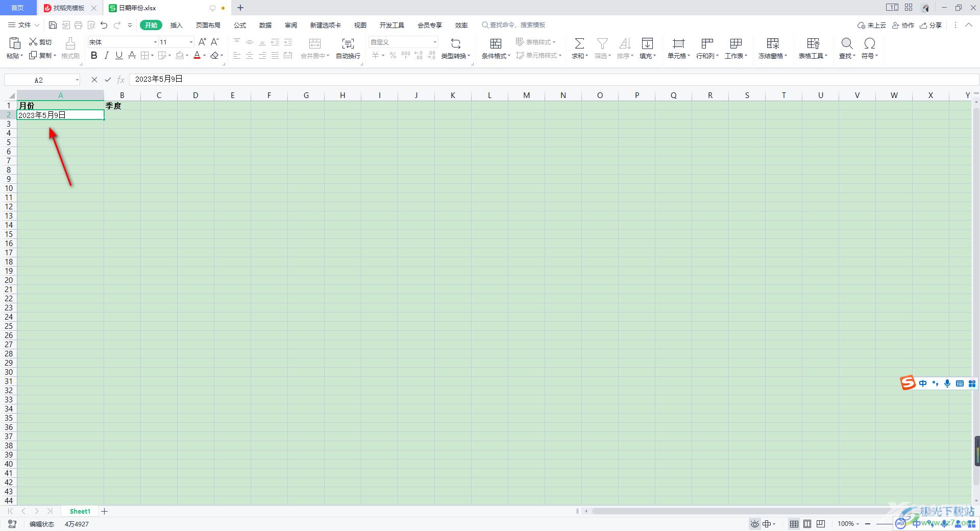Go to the 首页 home tab

click(x=17, y=8)
